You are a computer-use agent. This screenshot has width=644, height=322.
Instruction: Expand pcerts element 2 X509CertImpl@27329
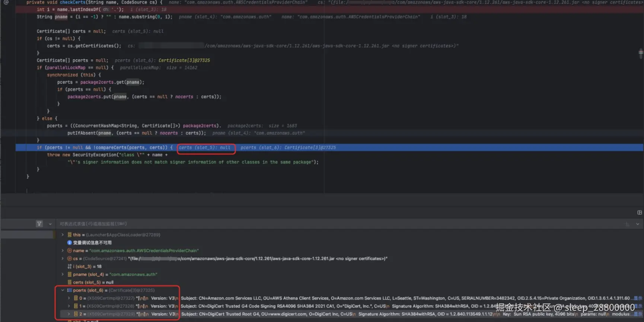pyautogui.click(x=69, y=314)
